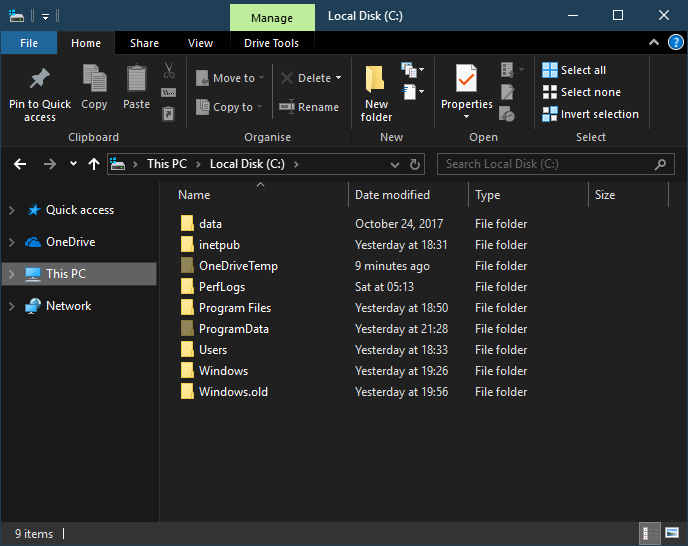The image size is (688, 546).
Task: Switch to the Share ribbon tab
Action: click(x=144, y=43)
